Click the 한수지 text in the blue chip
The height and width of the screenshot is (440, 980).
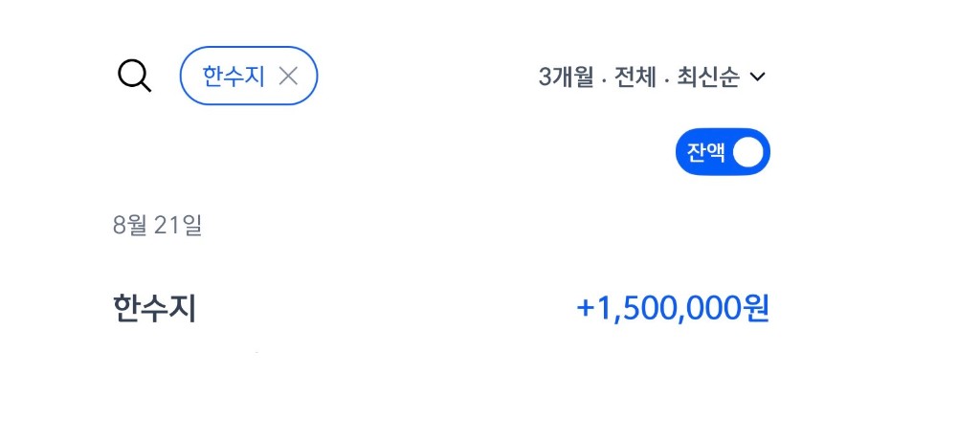pyautogui.click(x=234, y=77)
